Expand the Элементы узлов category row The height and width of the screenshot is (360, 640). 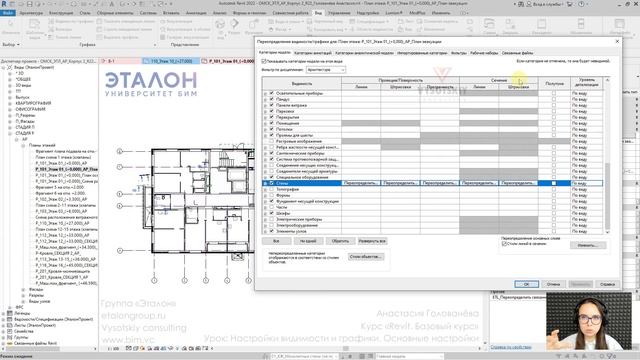pos(265,231)
